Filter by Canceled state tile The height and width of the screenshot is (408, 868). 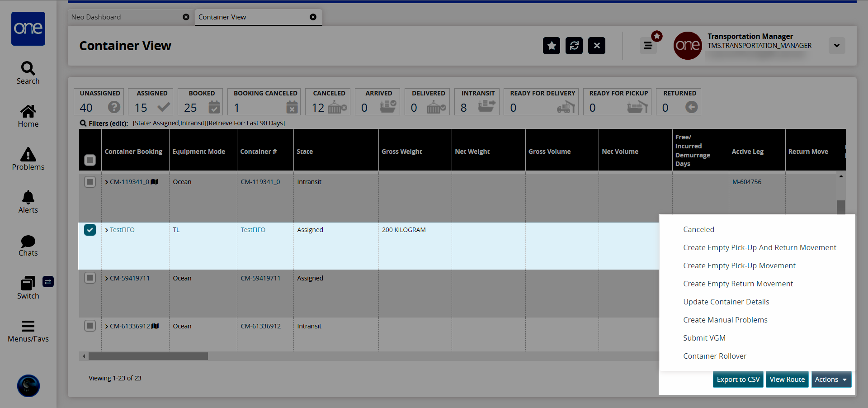coord(328,102)
